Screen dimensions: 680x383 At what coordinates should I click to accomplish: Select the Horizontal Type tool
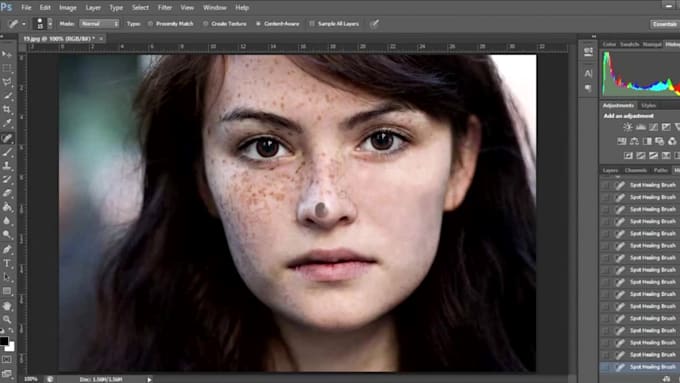(x=7, y=263)
